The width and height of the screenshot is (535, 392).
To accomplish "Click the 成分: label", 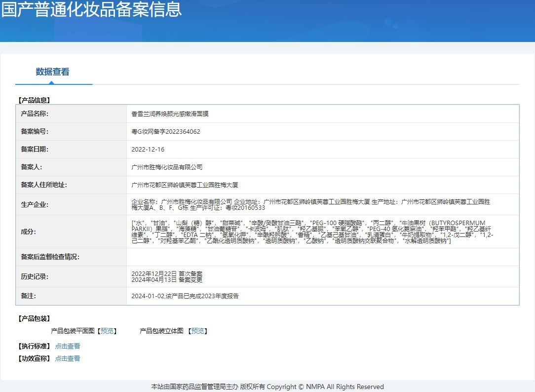I will [28, 232].
